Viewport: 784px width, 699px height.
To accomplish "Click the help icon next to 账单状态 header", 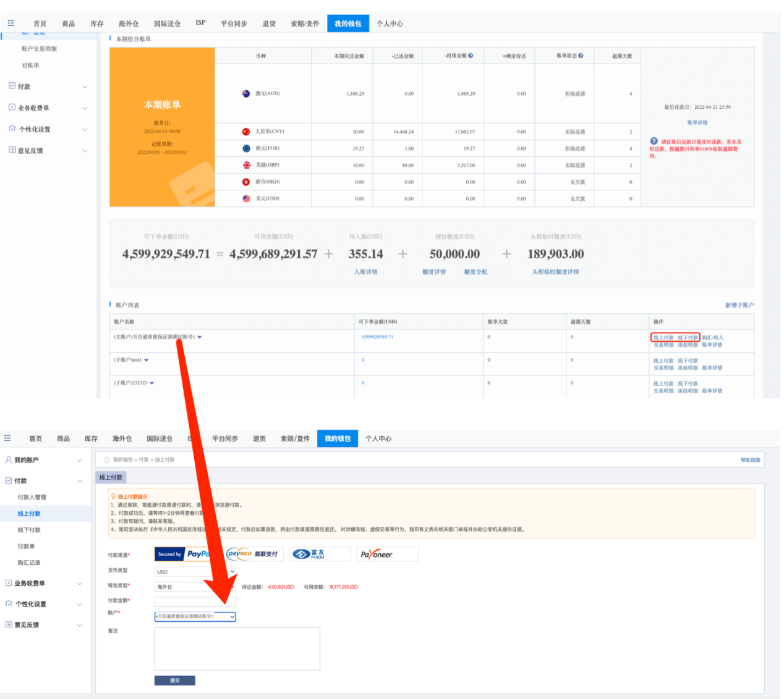I will tap(581, 56).
